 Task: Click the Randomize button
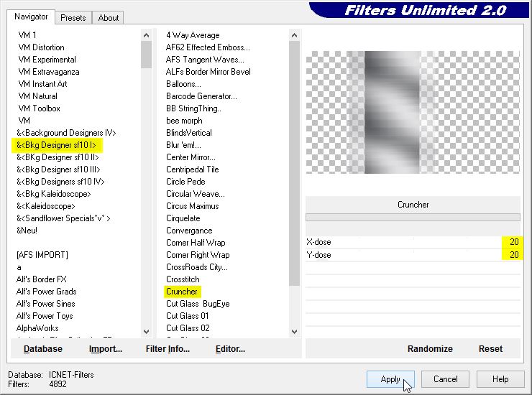pos(430,349)
